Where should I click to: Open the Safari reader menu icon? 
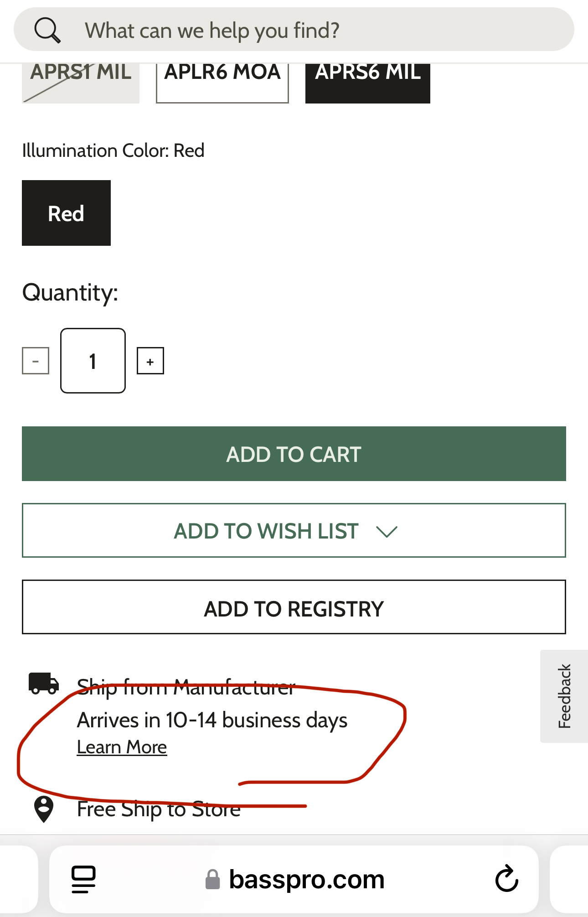(83, 879)
